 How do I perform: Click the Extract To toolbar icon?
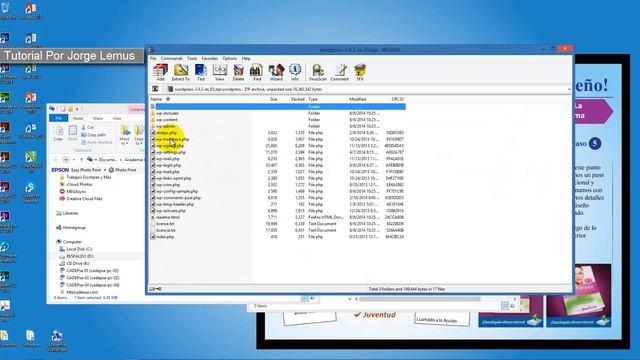pos(180,72)
